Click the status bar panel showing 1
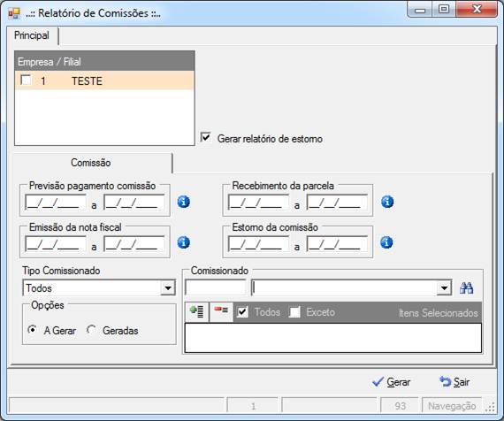 253,406
